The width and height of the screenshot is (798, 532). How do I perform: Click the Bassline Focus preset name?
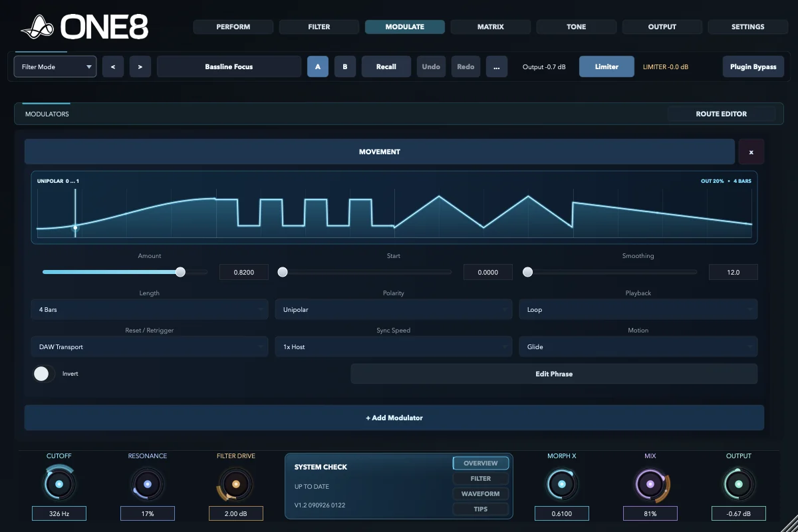click(229, 66)
